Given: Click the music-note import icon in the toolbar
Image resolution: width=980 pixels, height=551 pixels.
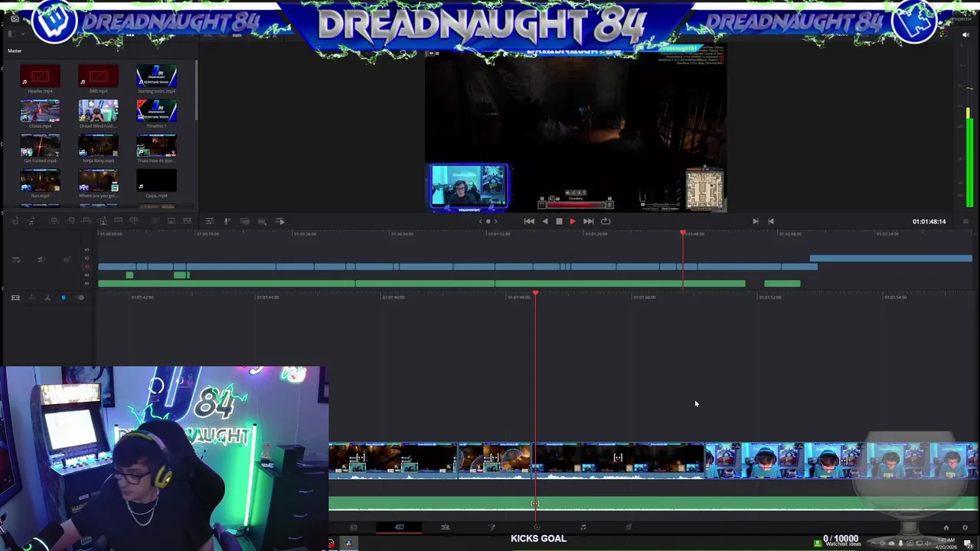Looking at the screenshot, I should click(x=31, y=221).
